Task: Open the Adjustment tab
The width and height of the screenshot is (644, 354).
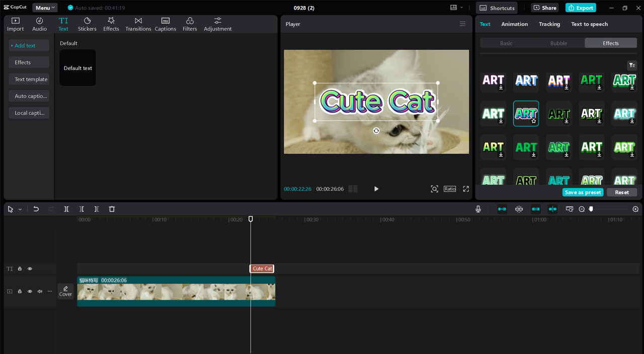Action: pyautogui.click(x=218, y=24)
